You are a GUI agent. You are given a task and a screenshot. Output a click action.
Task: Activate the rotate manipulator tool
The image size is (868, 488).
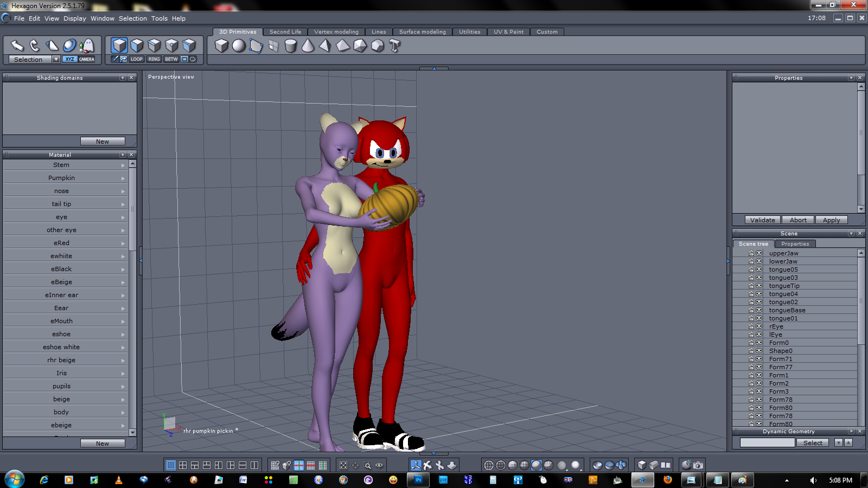(x=35, y=46)
